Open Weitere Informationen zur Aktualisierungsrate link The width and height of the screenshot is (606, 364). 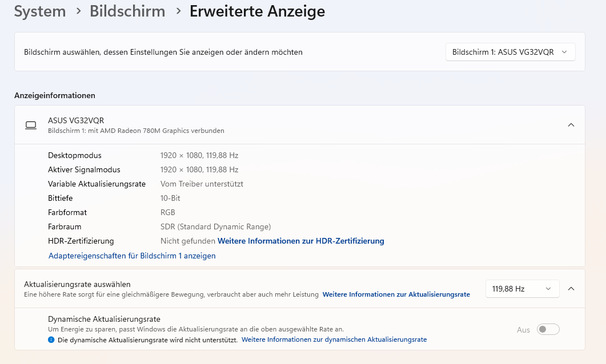[x=396, y=294]
